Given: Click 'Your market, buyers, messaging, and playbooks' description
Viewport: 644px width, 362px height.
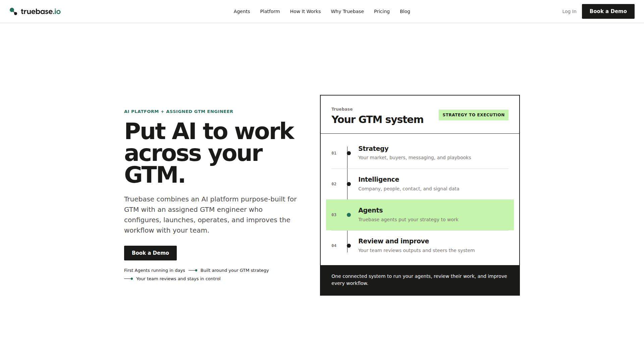Looking at the screenshot, I should (415, 158).
